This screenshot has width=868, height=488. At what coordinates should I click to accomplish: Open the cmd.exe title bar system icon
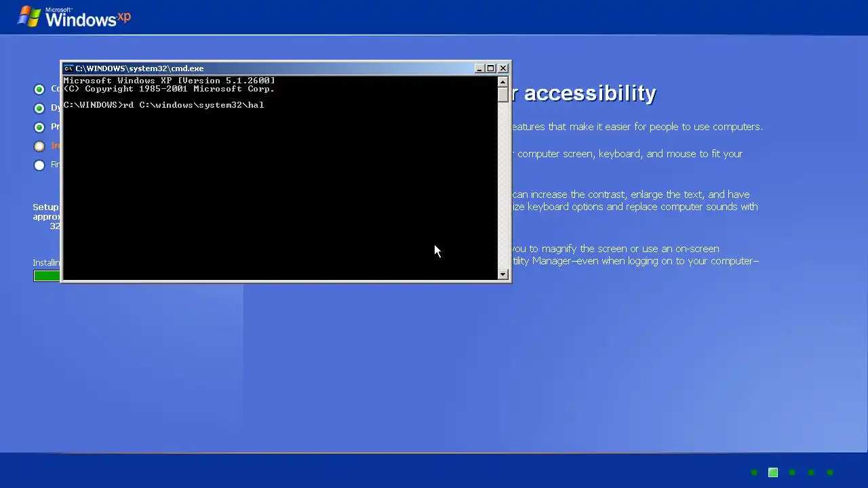coord(68,68)
